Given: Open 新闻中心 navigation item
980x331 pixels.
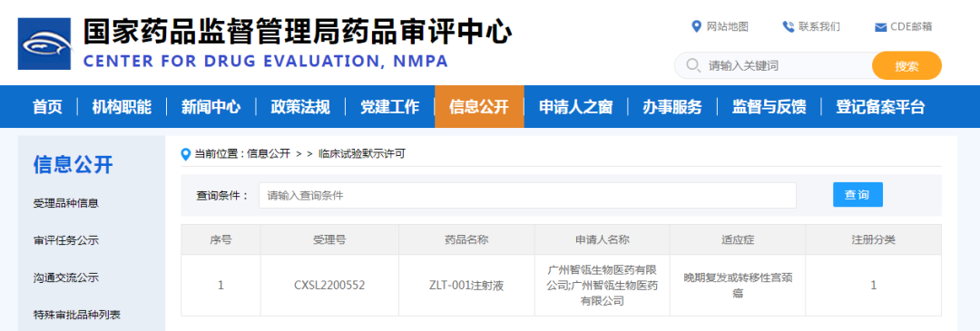Looking at the screenshot, I should coord(211,107).
